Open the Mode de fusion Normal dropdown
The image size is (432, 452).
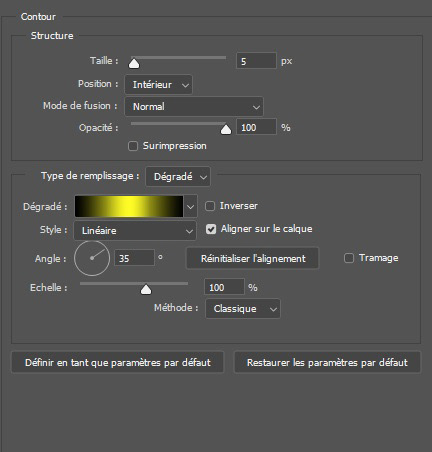pyautogui.click(x=194, y=107)
